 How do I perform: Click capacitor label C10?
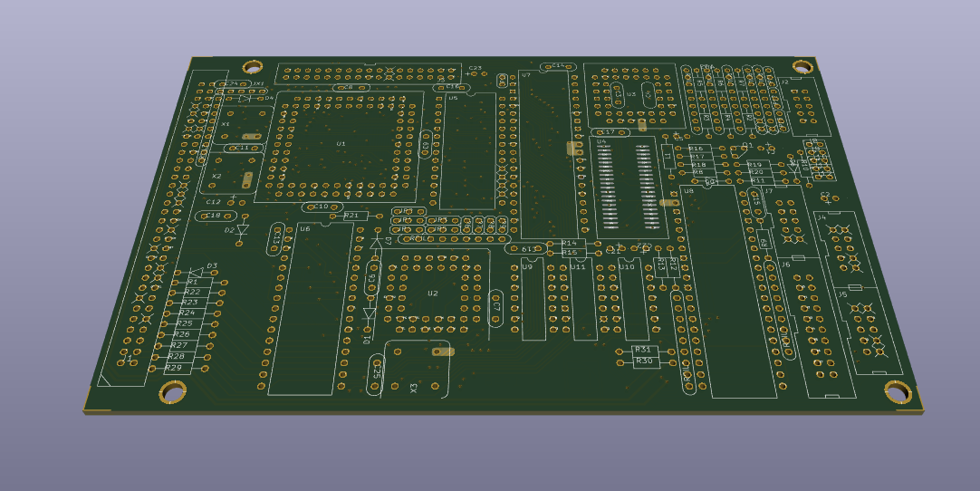(x=321, y=207)
